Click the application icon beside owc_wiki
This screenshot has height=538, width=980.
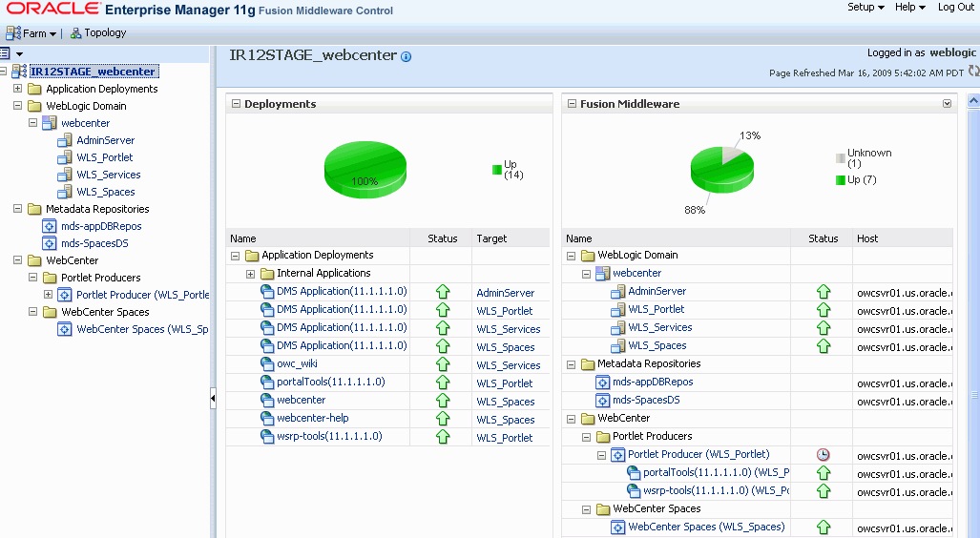click(x=267, y=363)
